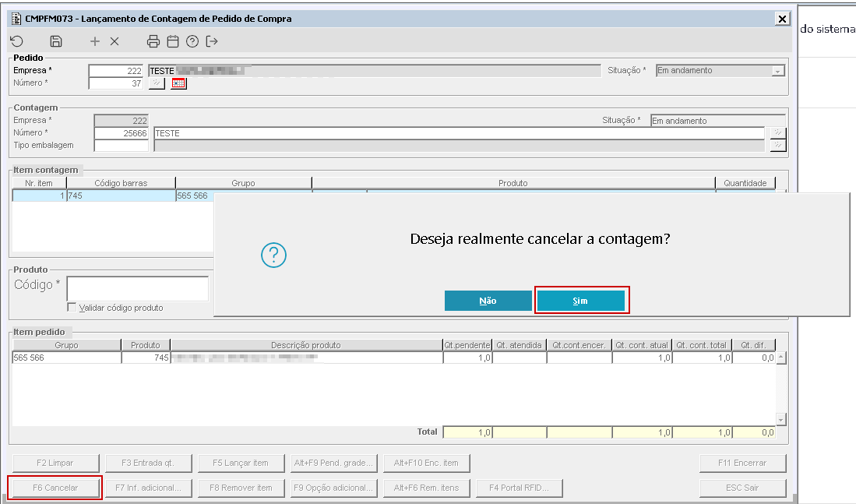Click the Tipo embalagem code field
The height and width of the screenshot is (504, 856).
coord(122,145)
